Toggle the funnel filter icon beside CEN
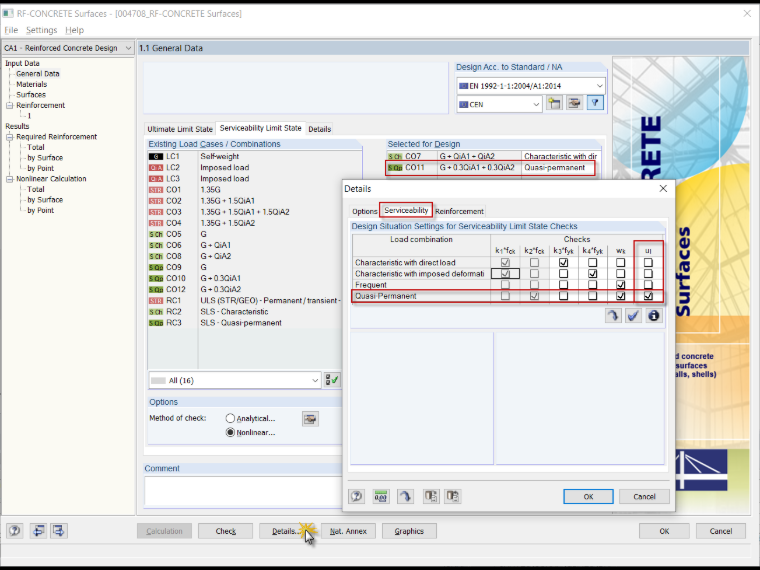Screen dimensions: 760x570 pos(595,103)
